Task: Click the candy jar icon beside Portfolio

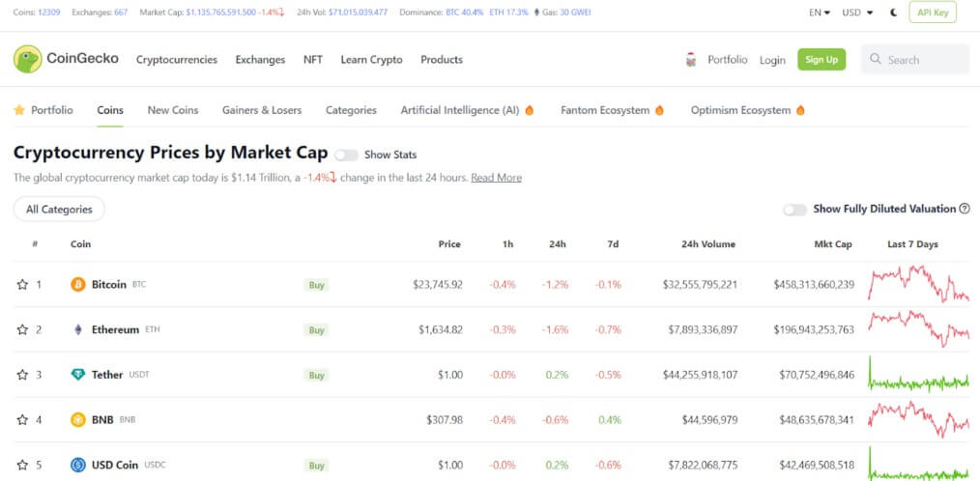Action: click(x=691, y=60)
